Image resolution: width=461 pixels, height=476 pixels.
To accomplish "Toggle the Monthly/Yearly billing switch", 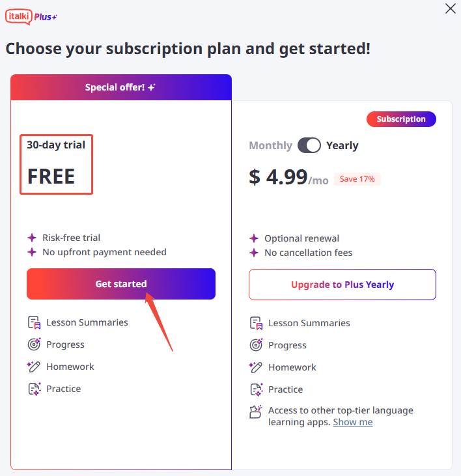I will 309,145.
